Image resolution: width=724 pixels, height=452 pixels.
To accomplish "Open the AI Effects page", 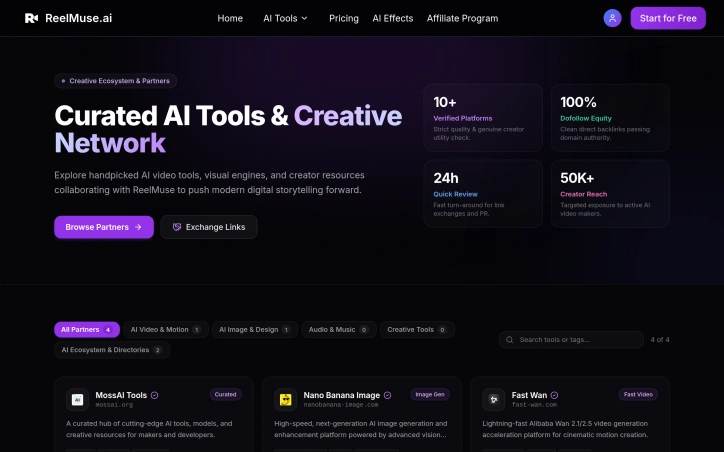I will point(392,18).
